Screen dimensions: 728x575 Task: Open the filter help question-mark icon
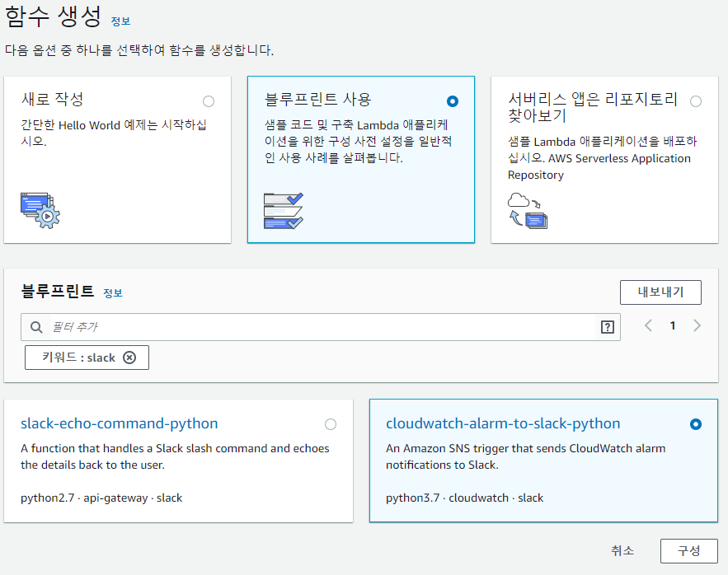(x=608, y=327)
